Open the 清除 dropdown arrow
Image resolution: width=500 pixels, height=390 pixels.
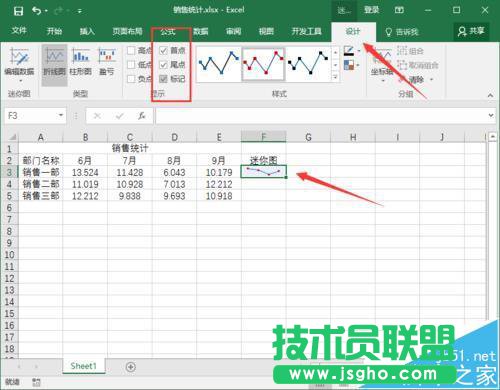(431, 79)
